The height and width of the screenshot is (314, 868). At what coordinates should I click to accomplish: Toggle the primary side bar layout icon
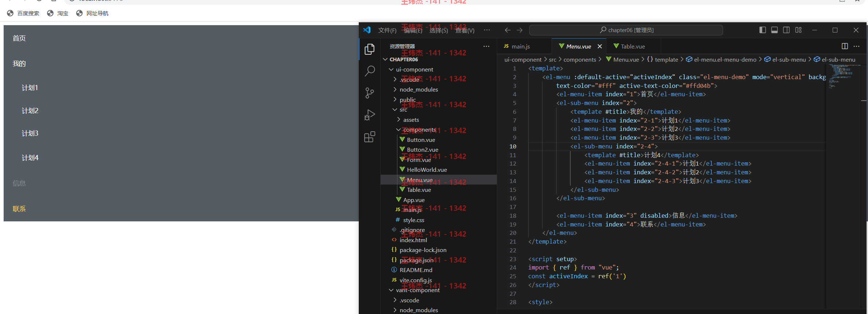pos(762,30)
